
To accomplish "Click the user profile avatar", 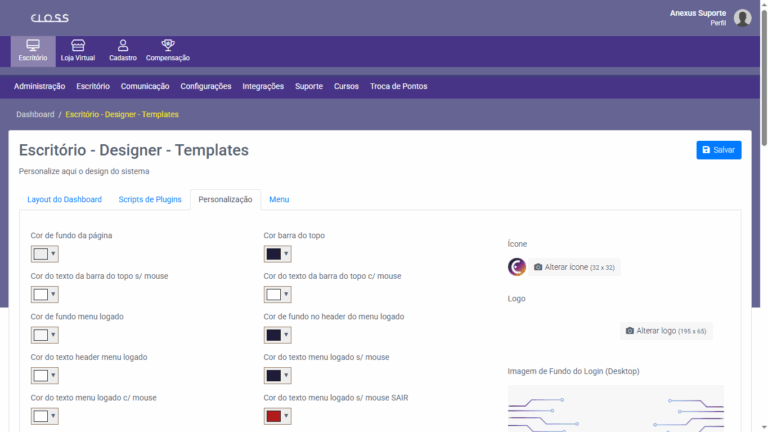I will tap(742, 17).
